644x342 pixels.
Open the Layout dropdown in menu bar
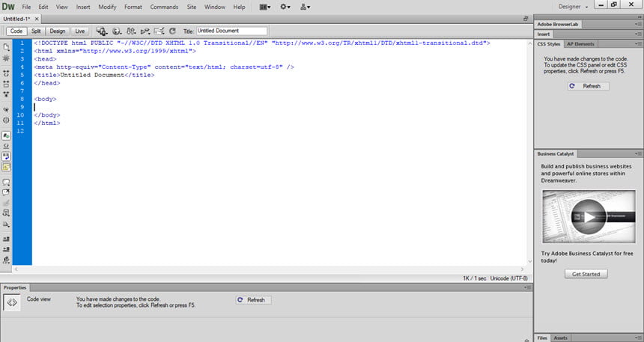[265, 7]
